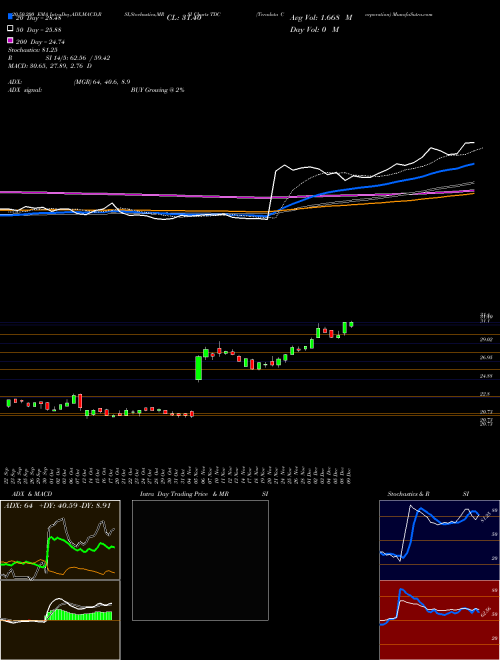Click the tall green gap-up candlestick in November
Image resolution: width=500 pixels, height=660 pixels.
199,368
